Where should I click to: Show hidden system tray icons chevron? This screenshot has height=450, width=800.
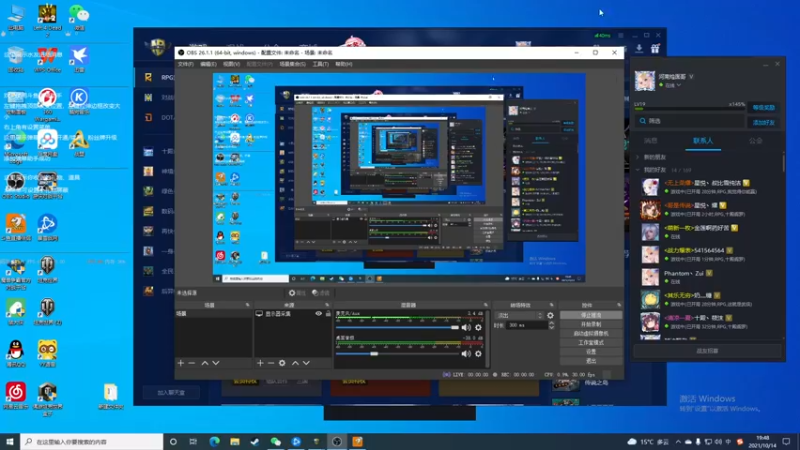(678, 442)
